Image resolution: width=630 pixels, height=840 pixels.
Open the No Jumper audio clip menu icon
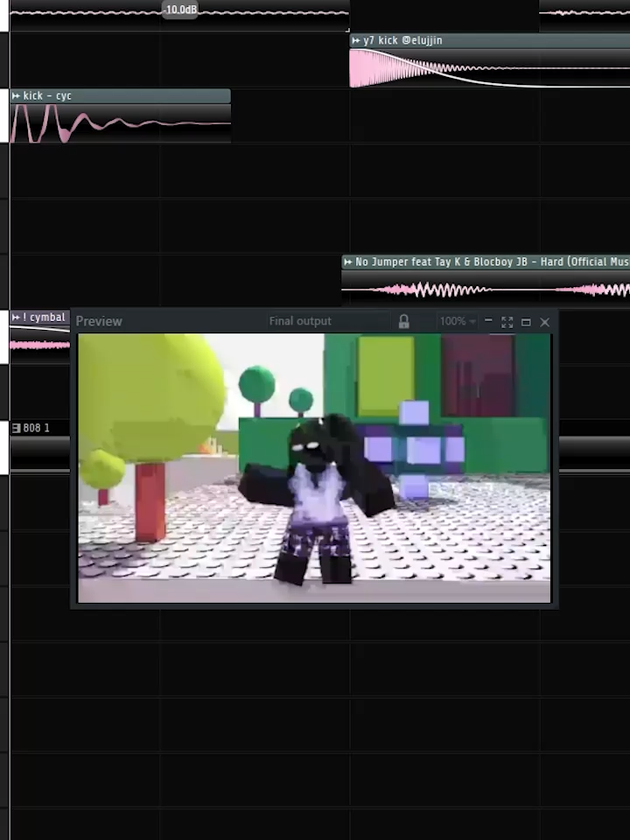[x=348, y=262]
